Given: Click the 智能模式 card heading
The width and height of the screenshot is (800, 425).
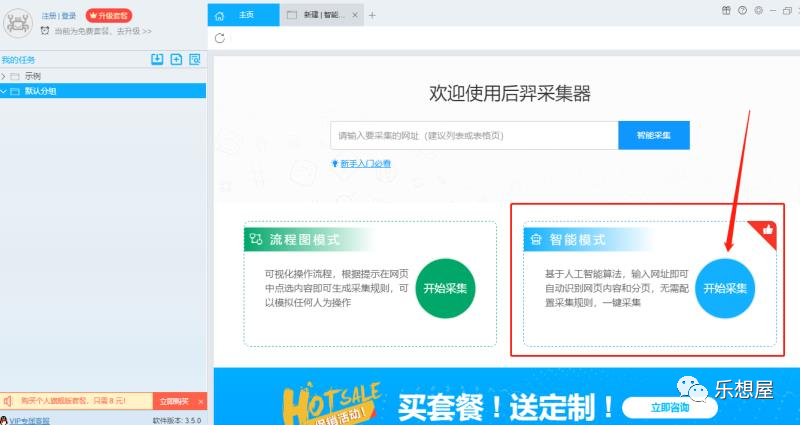Looking at the screenshot, I should click(x=577, y=240).
